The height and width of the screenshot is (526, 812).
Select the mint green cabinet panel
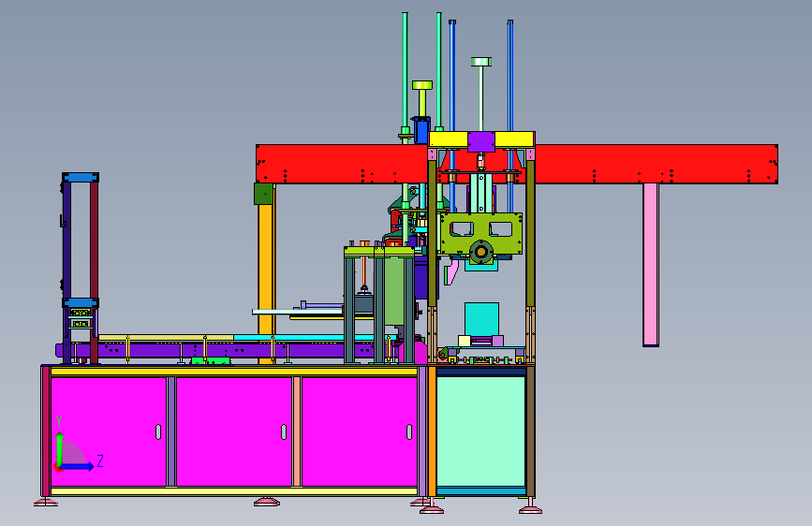481,431
